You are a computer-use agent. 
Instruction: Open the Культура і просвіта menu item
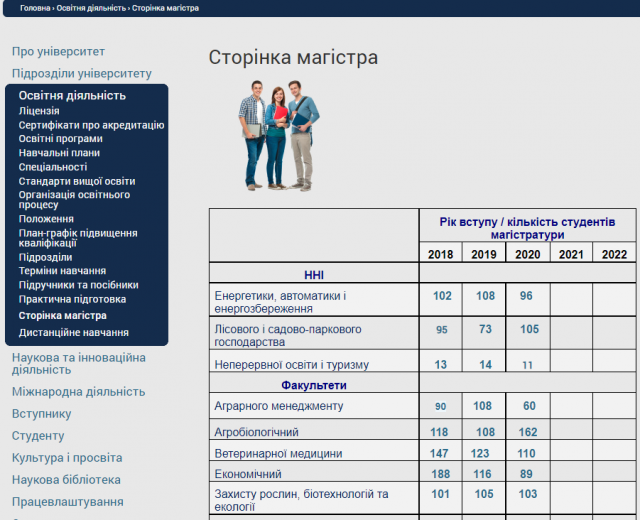click(67, 458)
